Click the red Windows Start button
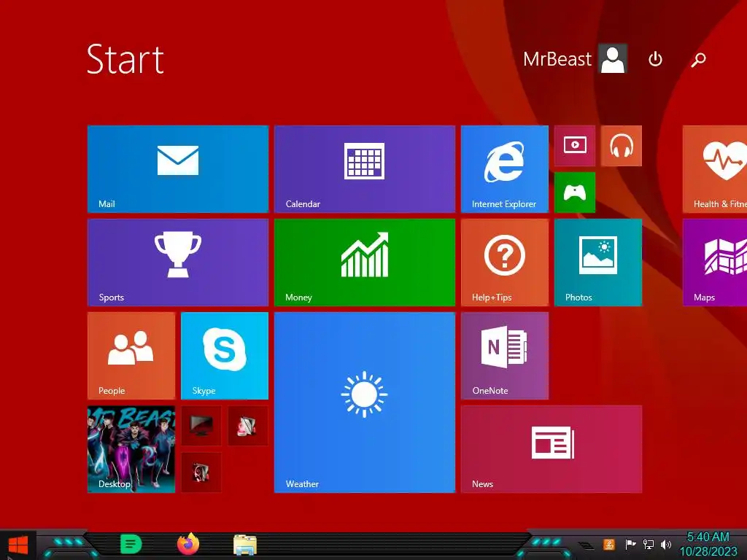The width and height of the screenshot is (747, 560). (18, 545)
